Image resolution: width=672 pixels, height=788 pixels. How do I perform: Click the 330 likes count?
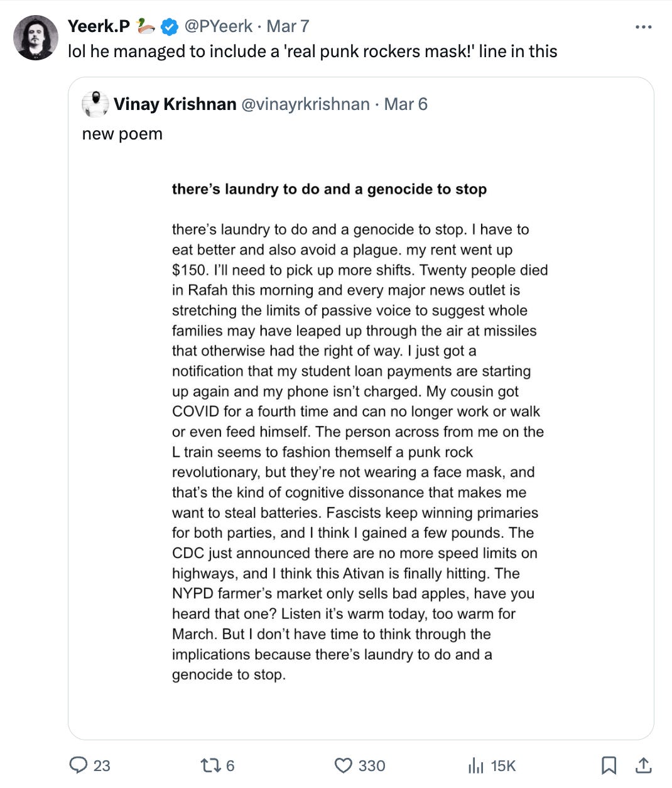[x=372, y=765]
